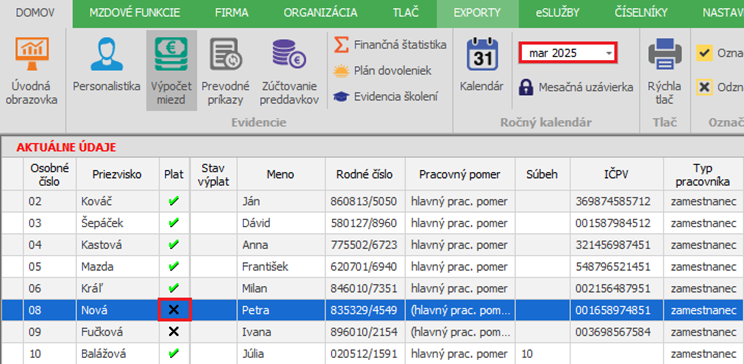Open Finančná štatistika sigma icon
This screenshot has height=364, width=744.
coord(341,45)
